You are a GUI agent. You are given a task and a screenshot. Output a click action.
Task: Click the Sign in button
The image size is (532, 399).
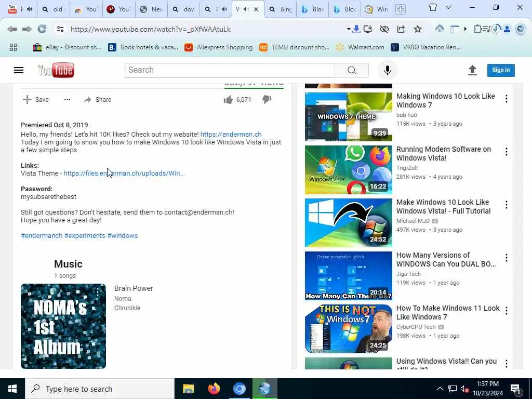click(501, 70)
